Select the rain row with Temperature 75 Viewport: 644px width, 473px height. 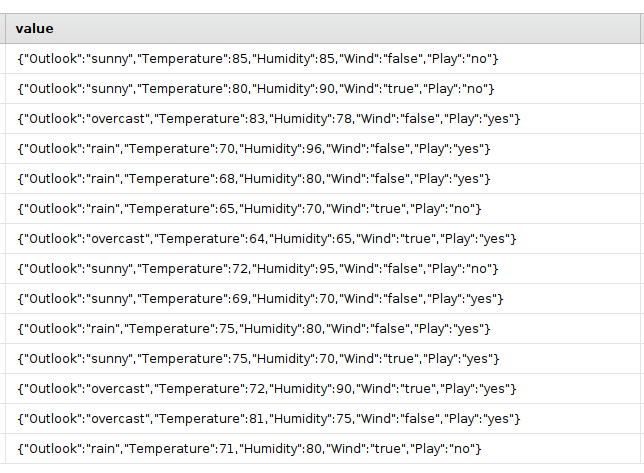tap(253, 329)
